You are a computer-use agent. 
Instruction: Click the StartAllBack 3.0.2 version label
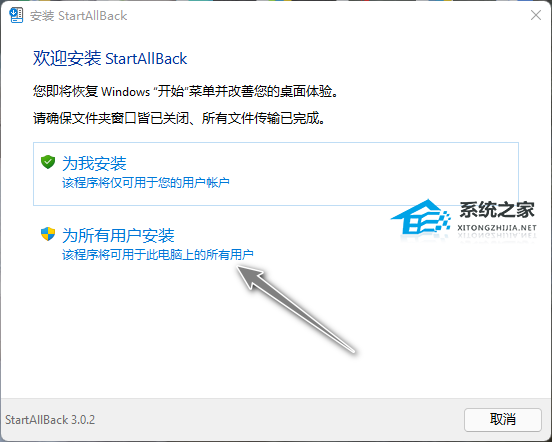[50, 419]
